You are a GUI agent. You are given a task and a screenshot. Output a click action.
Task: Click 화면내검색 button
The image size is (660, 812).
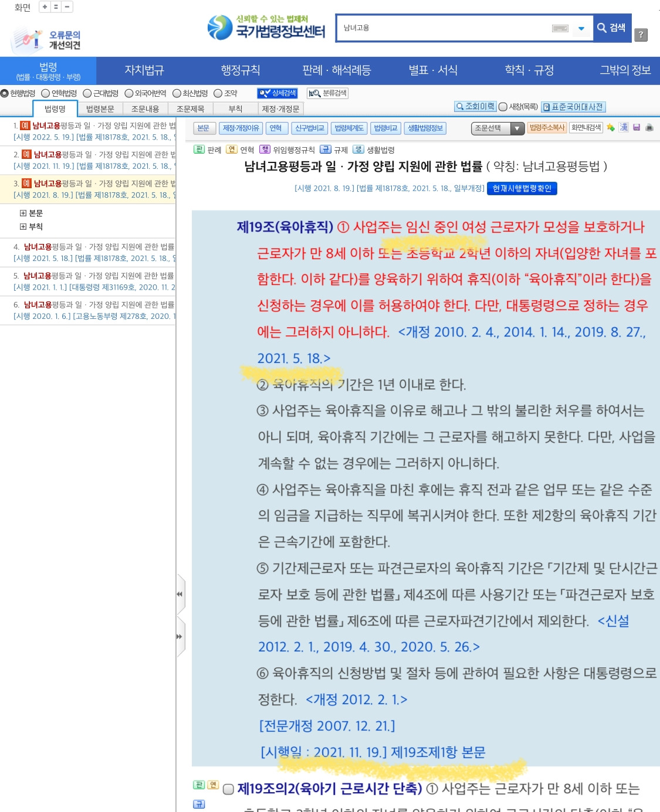(586, 128)
